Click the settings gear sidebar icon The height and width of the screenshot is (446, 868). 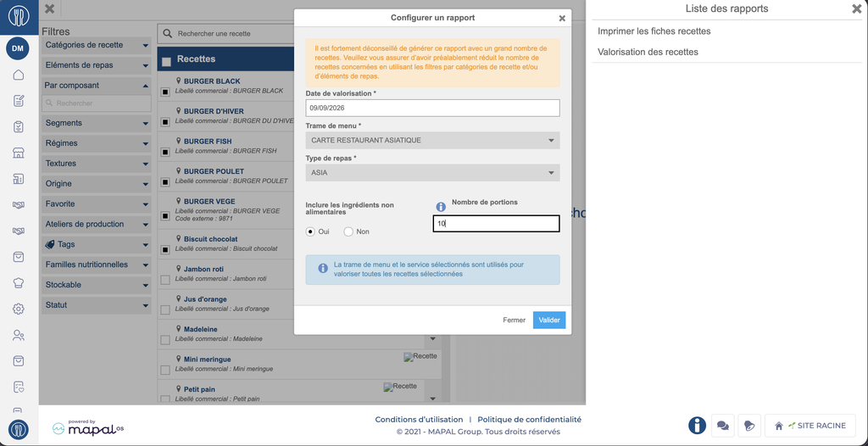point(19,309)
